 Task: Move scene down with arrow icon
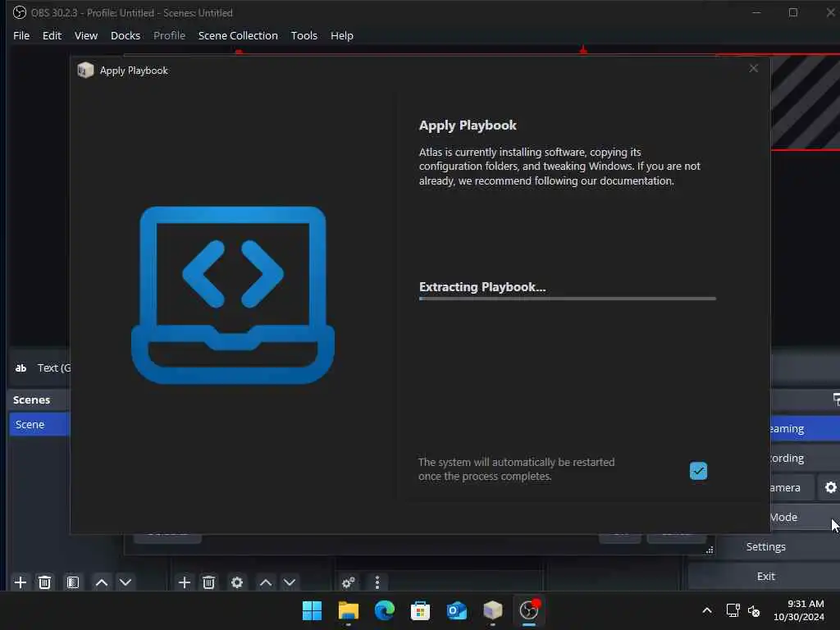[x=126, y=582]
